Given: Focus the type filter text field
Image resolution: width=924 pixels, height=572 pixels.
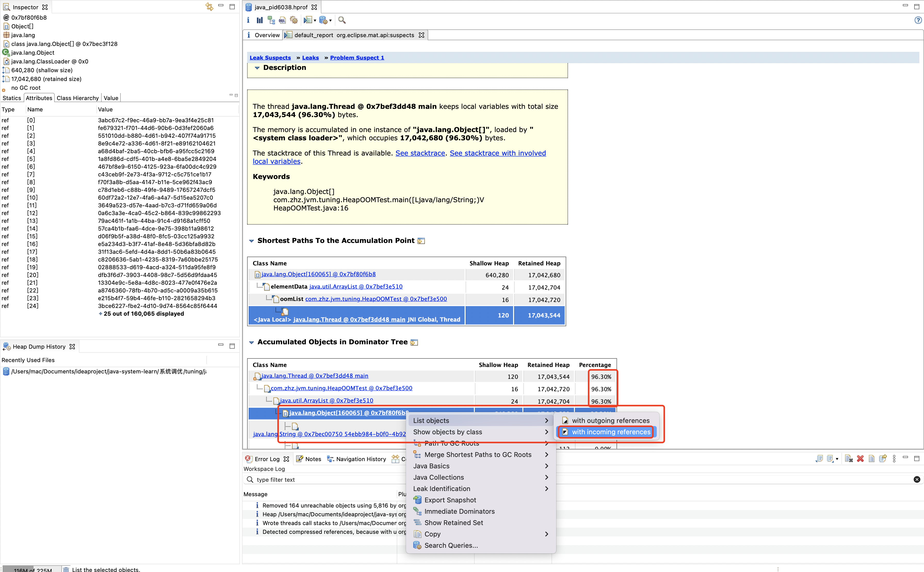Looking at the screenshot, I should (581, 479).
